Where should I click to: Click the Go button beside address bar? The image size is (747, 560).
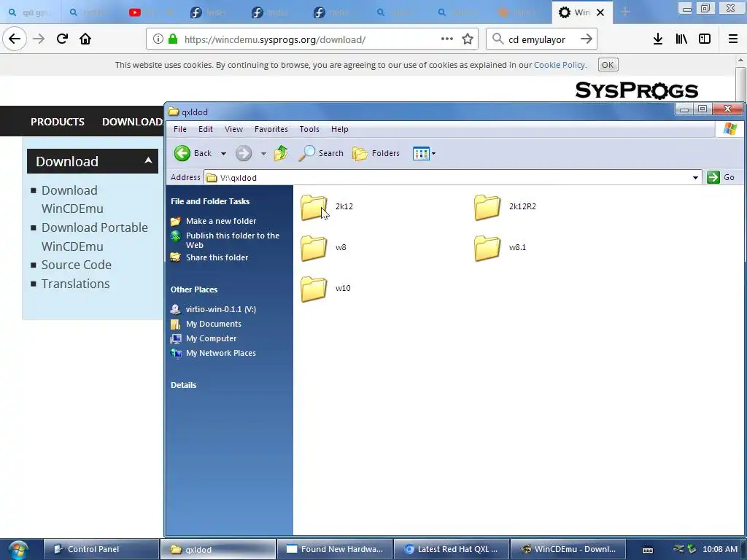tap(721, 177)
